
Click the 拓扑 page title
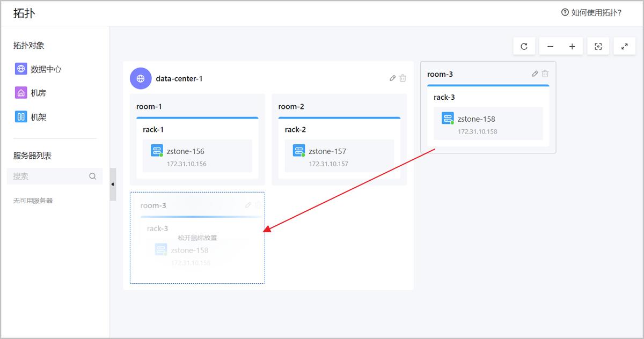24,13
